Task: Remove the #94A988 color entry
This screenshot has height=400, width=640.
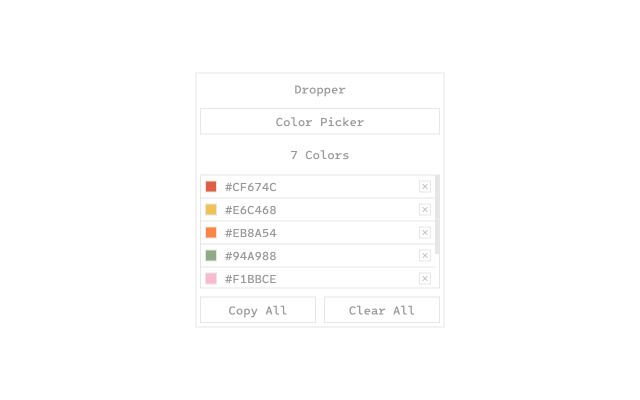Action: [x=425, y=256]
